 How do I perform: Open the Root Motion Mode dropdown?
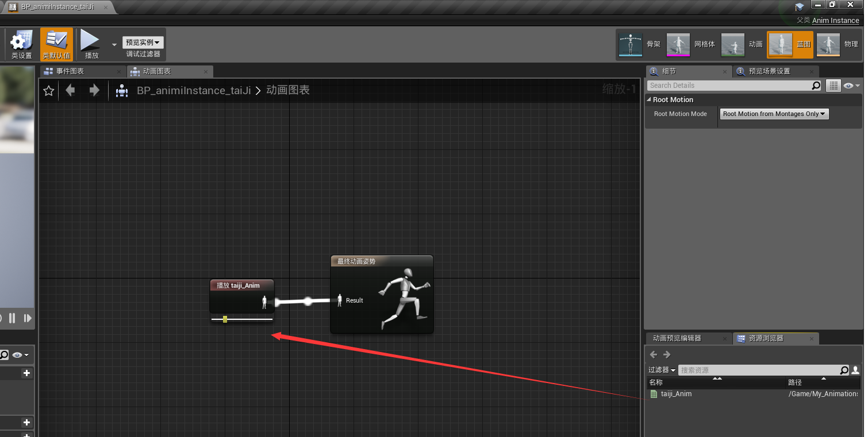click(x=774, y=114)
